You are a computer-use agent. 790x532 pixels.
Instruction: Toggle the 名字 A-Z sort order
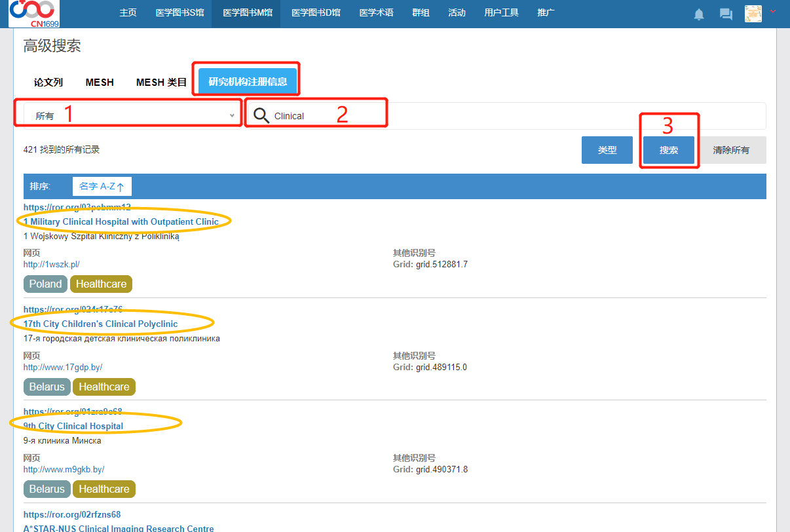click(102, 186)
